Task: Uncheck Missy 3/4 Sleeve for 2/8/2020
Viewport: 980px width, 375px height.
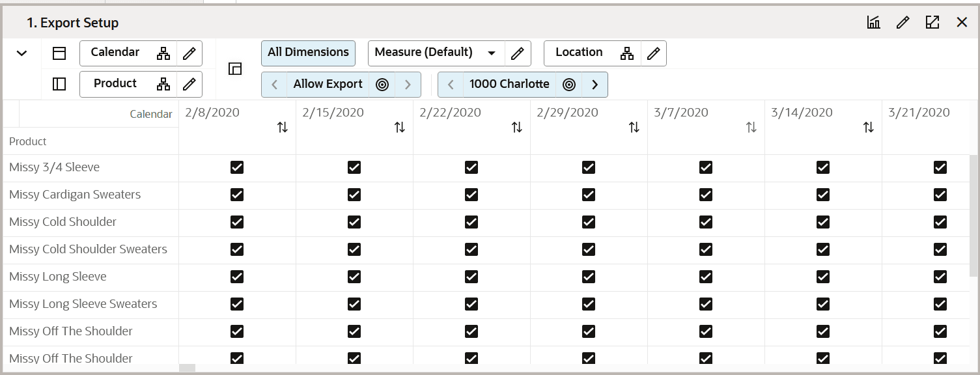Action: [236, 167]
